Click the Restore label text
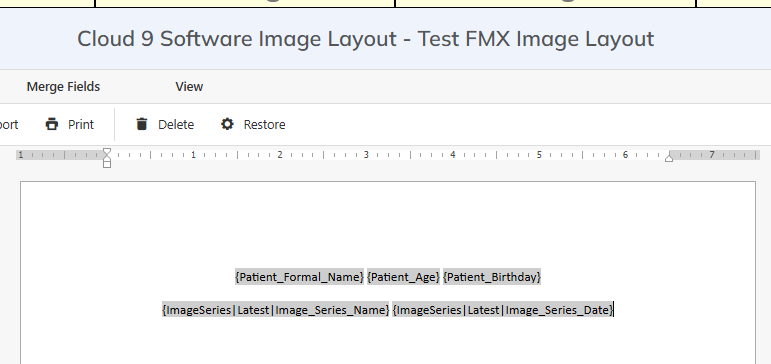771x364 pixels. tap(265, 124)
